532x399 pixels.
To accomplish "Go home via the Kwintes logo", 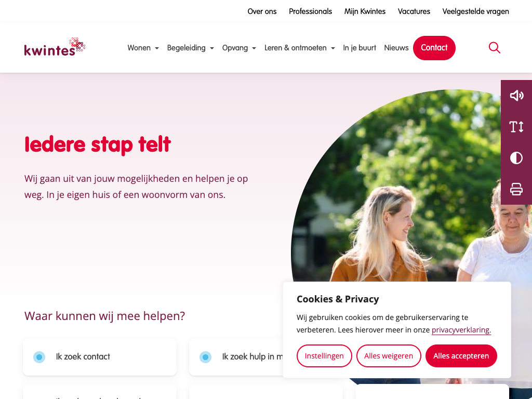I will click(x=55, y=47).
